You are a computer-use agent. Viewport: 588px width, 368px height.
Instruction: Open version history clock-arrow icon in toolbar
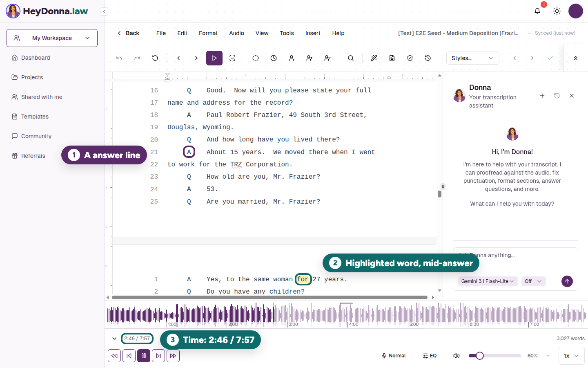coord(428,58)
